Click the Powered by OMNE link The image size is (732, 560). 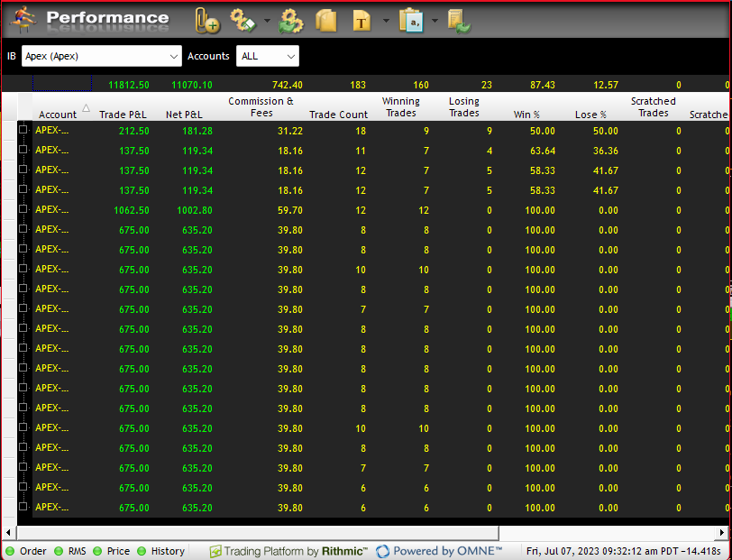[x=438, y=551]
